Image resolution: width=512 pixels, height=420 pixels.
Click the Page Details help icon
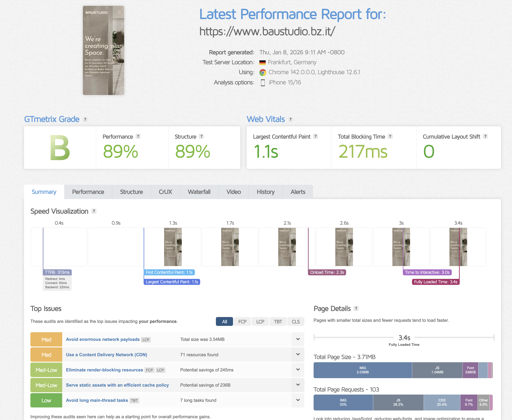click(x=356, y=309)
